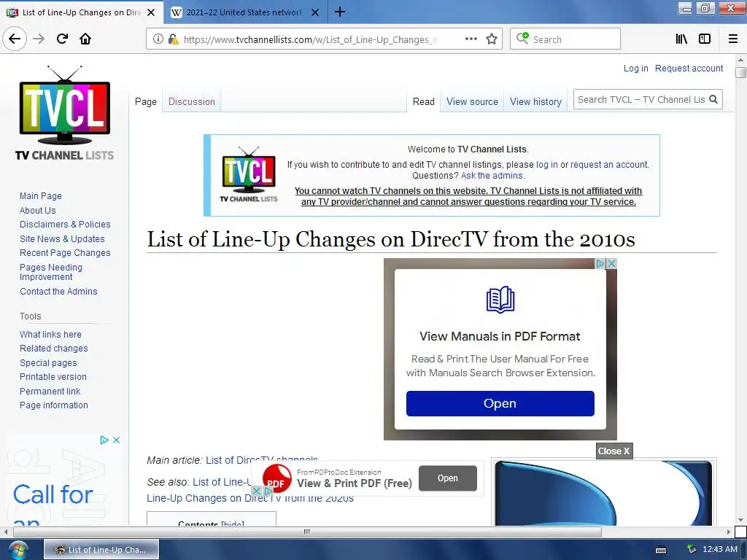Hide the Contents box via [hide]
The height and width of the screenshot is (560, 747).
233,523
